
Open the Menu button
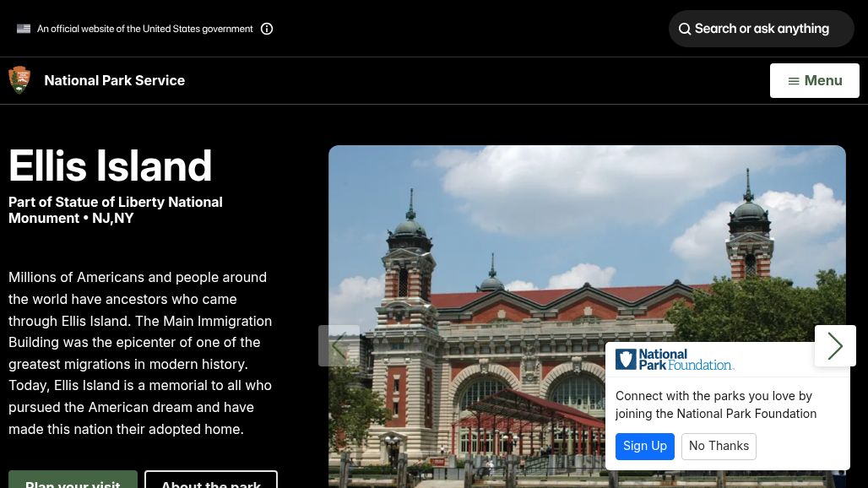(x=814, y=81)
